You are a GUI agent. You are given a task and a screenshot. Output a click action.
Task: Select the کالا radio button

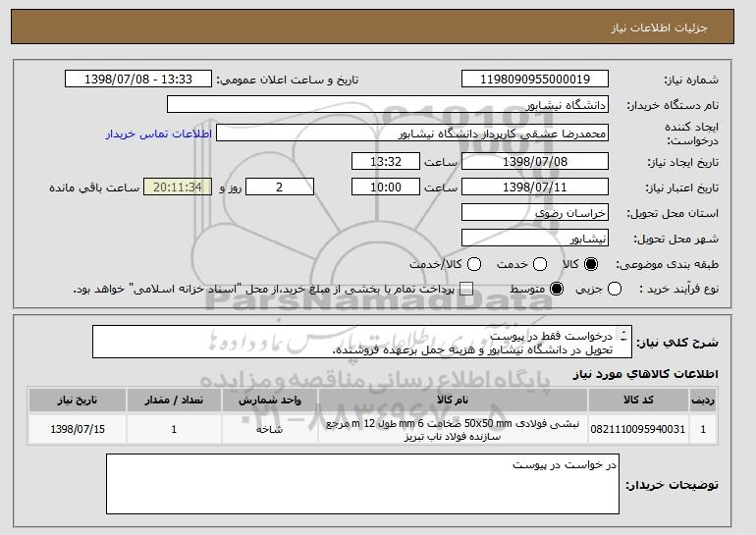click(591, 264)
